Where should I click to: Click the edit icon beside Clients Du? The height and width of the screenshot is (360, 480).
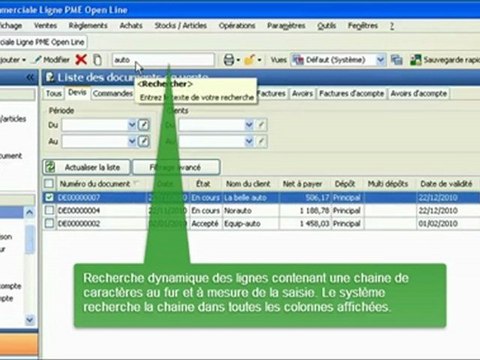(x=261, y=125)
